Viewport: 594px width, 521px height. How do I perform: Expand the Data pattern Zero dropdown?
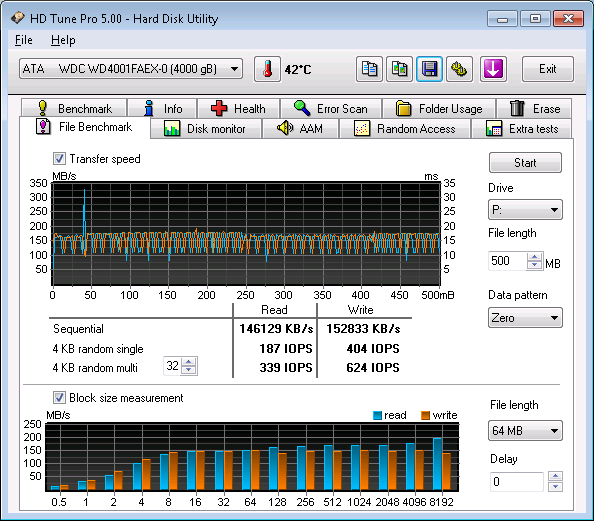(x=525, y=318)
